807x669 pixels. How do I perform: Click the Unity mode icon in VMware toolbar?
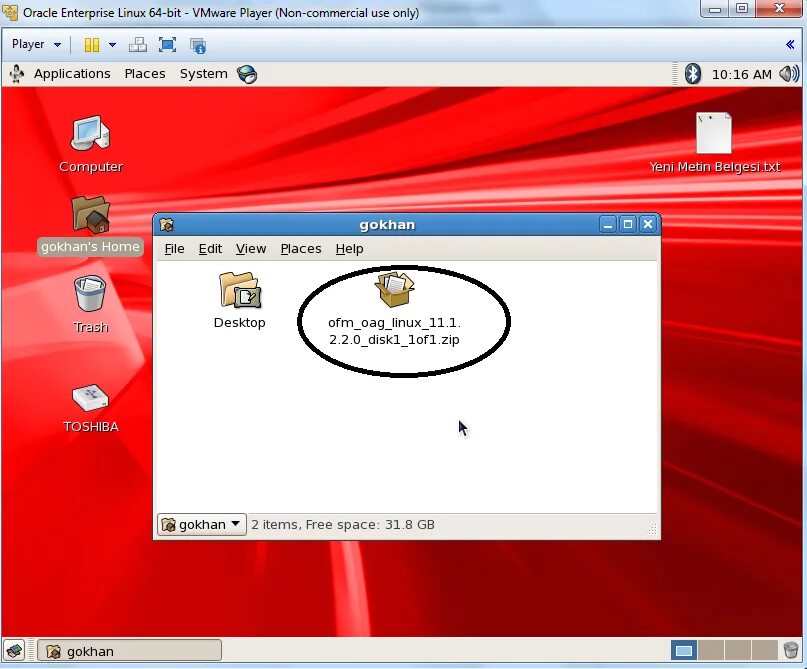click(x=198, y=45)
